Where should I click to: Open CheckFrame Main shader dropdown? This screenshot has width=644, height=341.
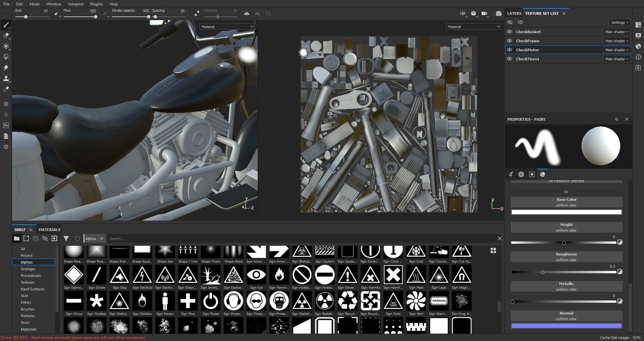click(x=616, y=41)
